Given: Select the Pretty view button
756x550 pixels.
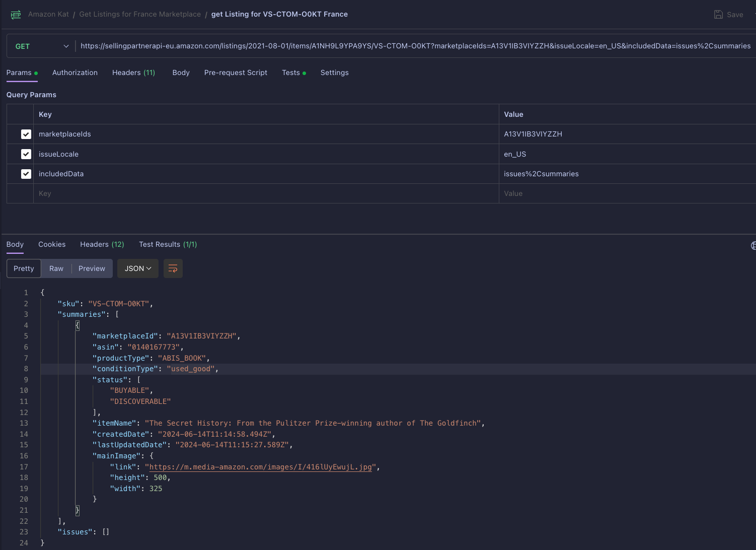Looking at the screenshot, I should pos(24,268).
